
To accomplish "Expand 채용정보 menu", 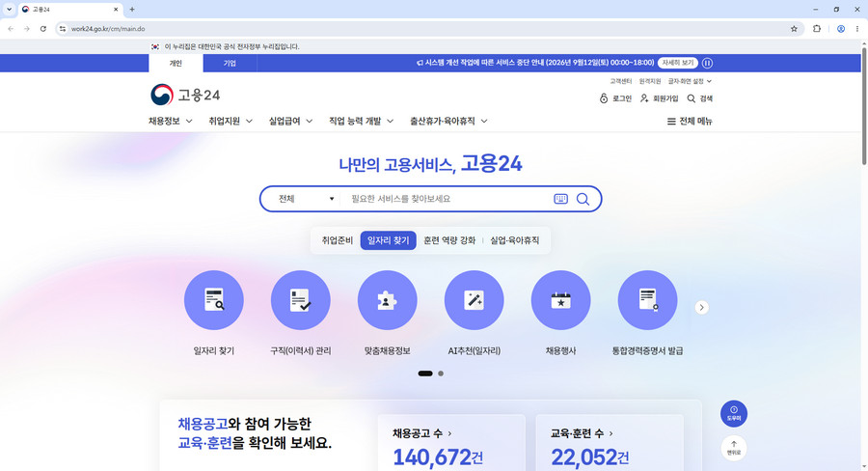I will [x=170, y=121].
